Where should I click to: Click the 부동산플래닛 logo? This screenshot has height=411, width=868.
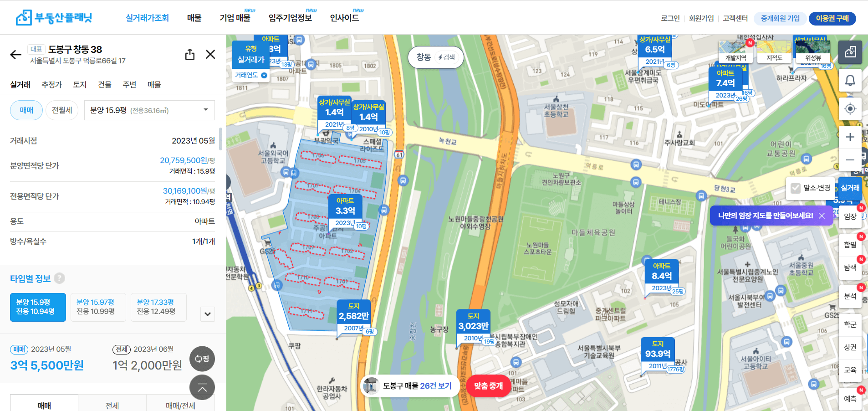click(x=54, y=18)
